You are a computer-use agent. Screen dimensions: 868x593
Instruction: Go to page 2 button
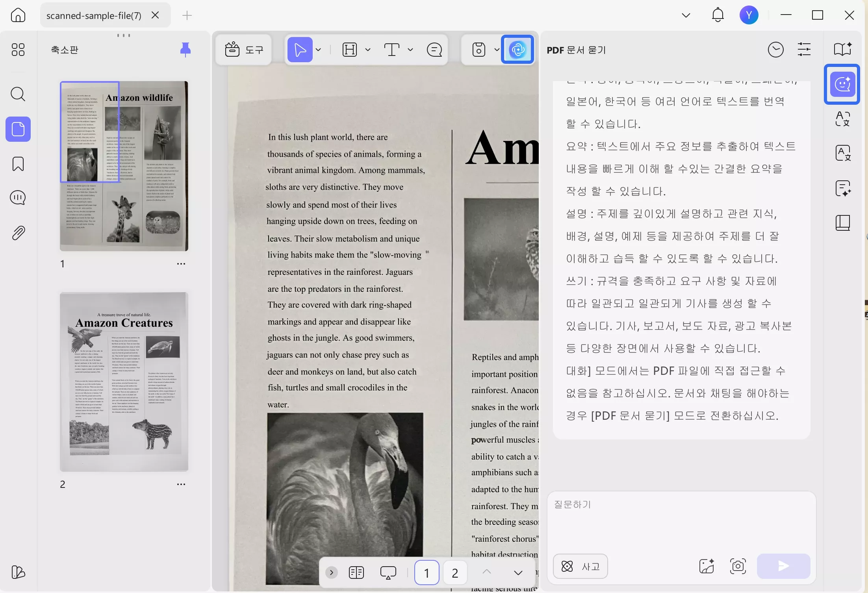pyautogui.click(x=455, y=573)
